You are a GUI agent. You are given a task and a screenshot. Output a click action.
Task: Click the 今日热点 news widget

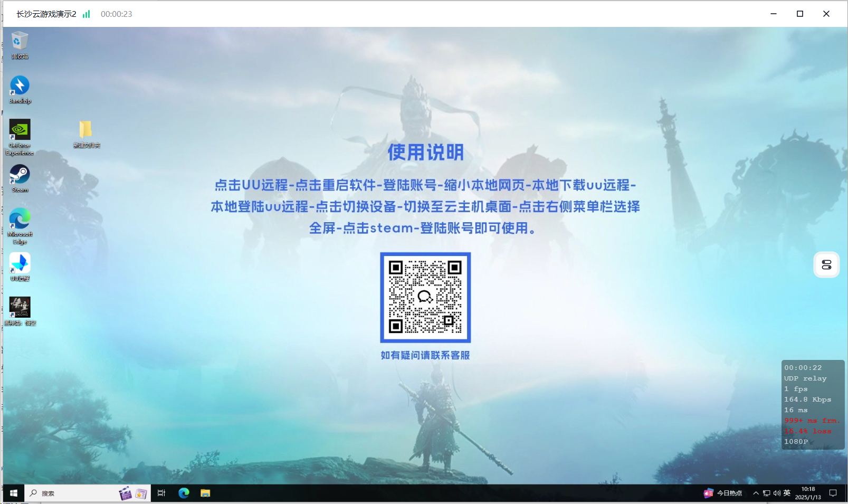[723, 493]
